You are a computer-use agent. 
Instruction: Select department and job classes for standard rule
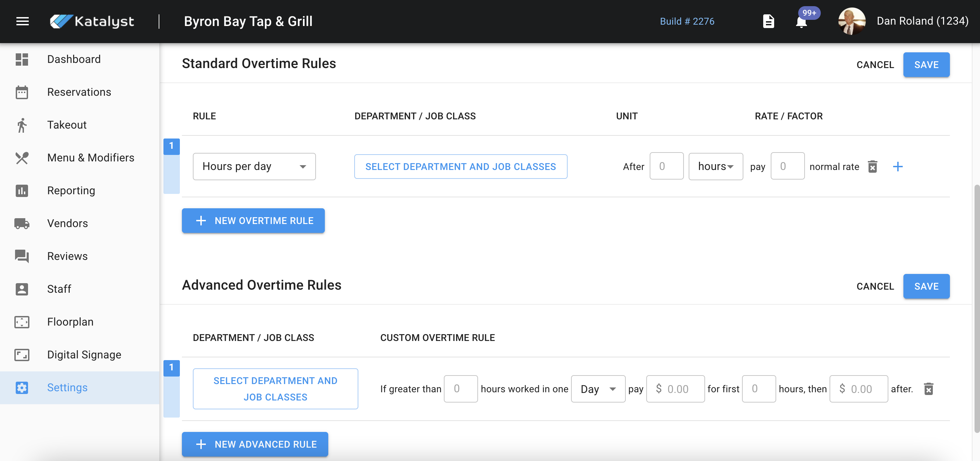tap(460, 167)
